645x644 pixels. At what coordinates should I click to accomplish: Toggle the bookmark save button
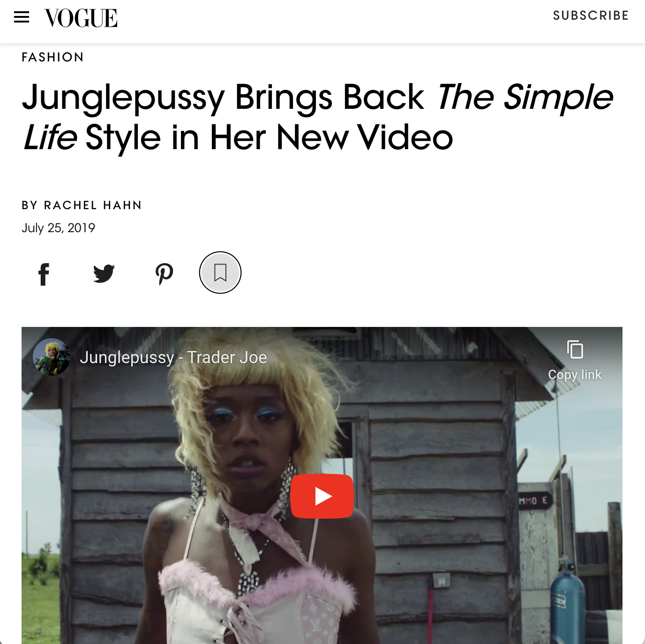point(220,273)
